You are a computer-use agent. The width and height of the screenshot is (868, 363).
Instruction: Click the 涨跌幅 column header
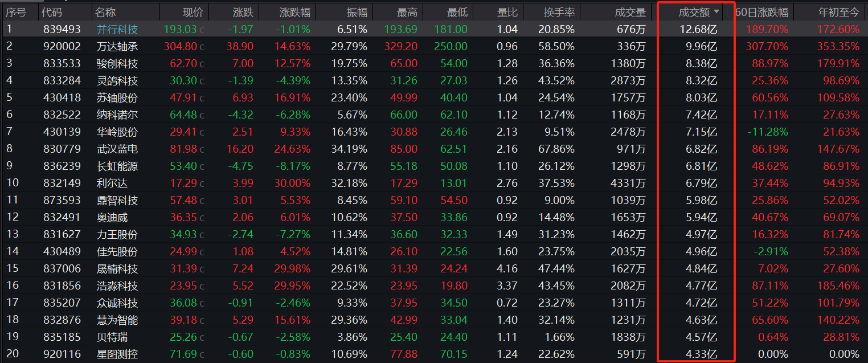click(x=295, y=12)
